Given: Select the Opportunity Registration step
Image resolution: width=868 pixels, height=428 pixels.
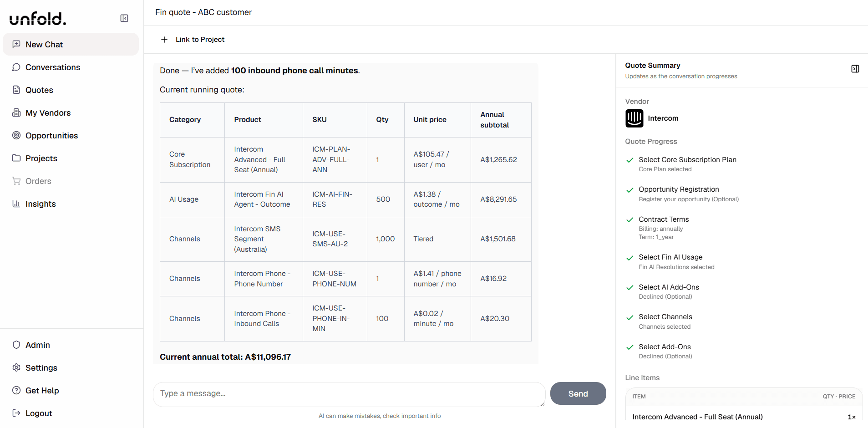Looking at the screenshot, I should click(x=679, y=189).
